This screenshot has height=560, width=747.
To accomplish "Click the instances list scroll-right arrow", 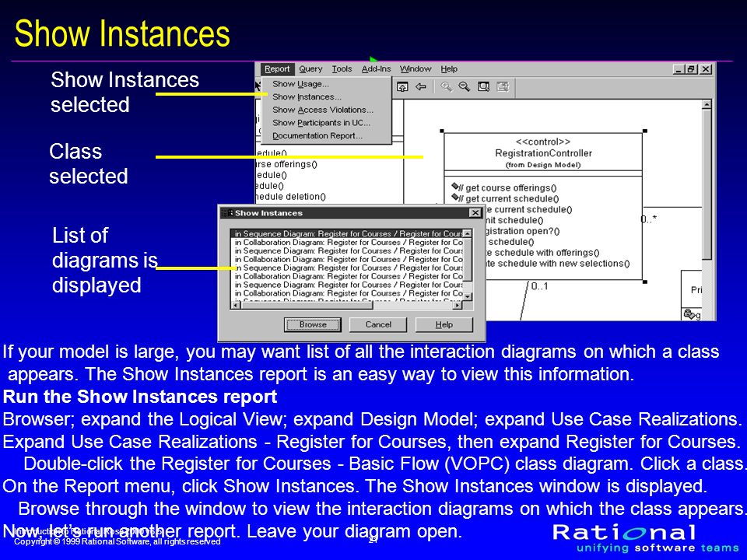I will 458,305.
